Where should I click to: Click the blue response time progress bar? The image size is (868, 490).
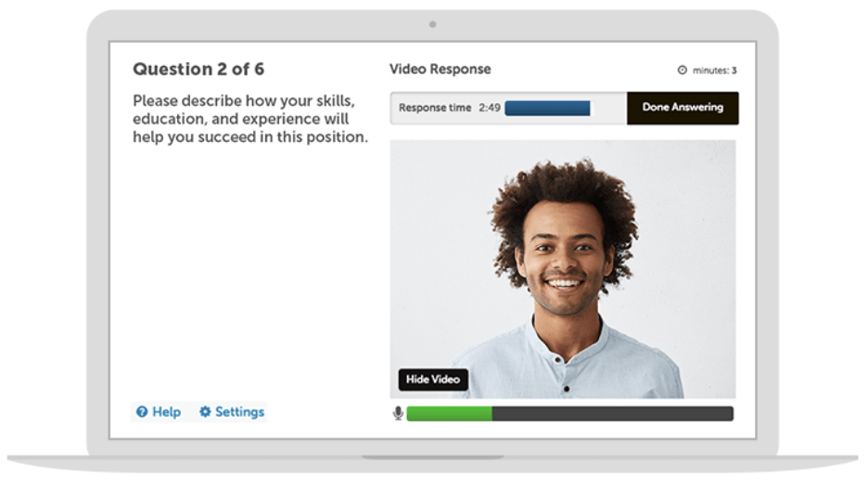[x=547, y=108]
